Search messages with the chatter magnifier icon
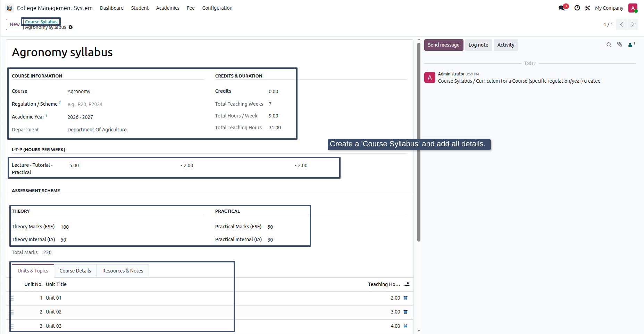644x334 pixels. (609, 45)
